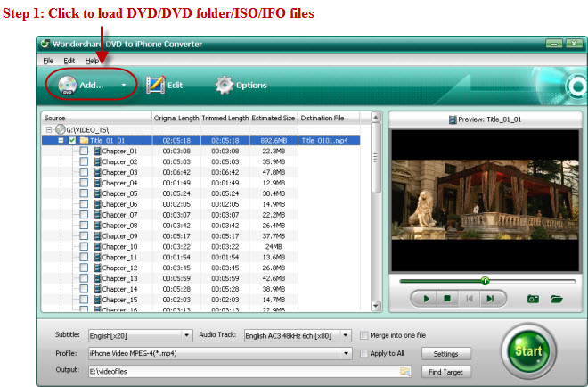
Task: Click the Chapter_13 film icon
Action: pos(97,278)
